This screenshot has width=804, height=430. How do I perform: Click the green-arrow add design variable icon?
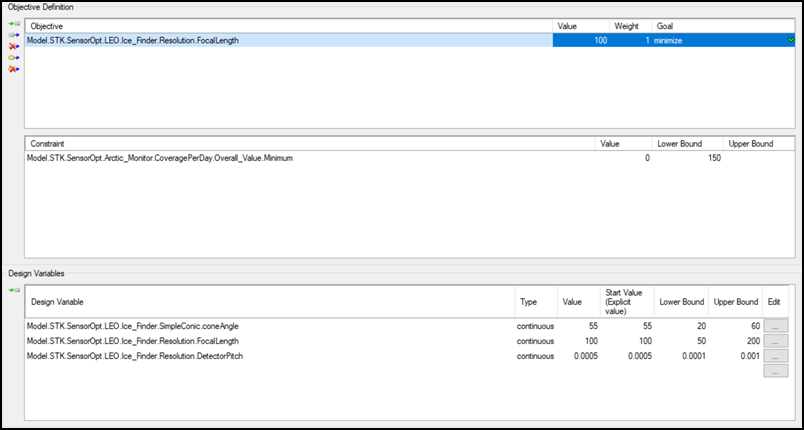(14, 290)
